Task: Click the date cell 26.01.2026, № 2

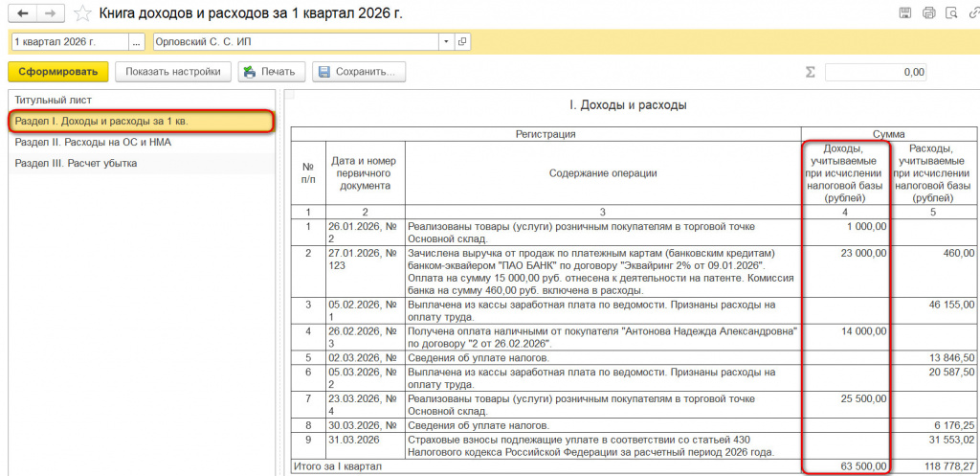Action: point(366,232)
